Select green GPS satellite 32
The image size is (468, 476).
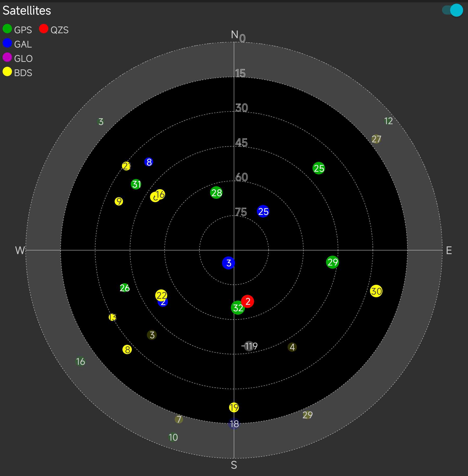pos(237,308)
